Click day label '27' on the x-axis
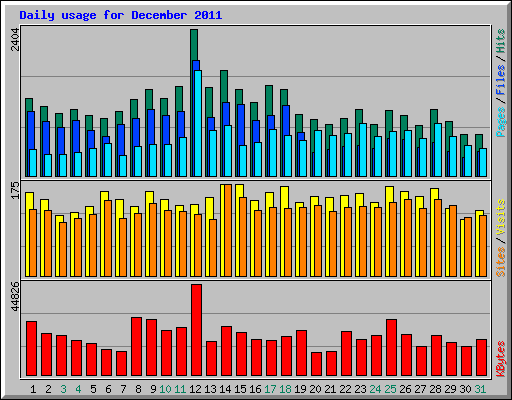This screenshot has height=400, width=512. click(x=420, y=389)
